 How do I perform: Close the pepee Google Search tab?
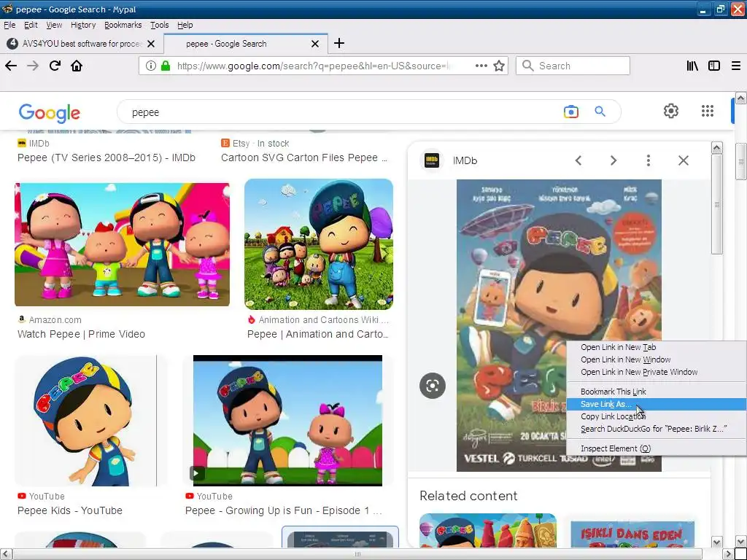[x=315, y=44]
